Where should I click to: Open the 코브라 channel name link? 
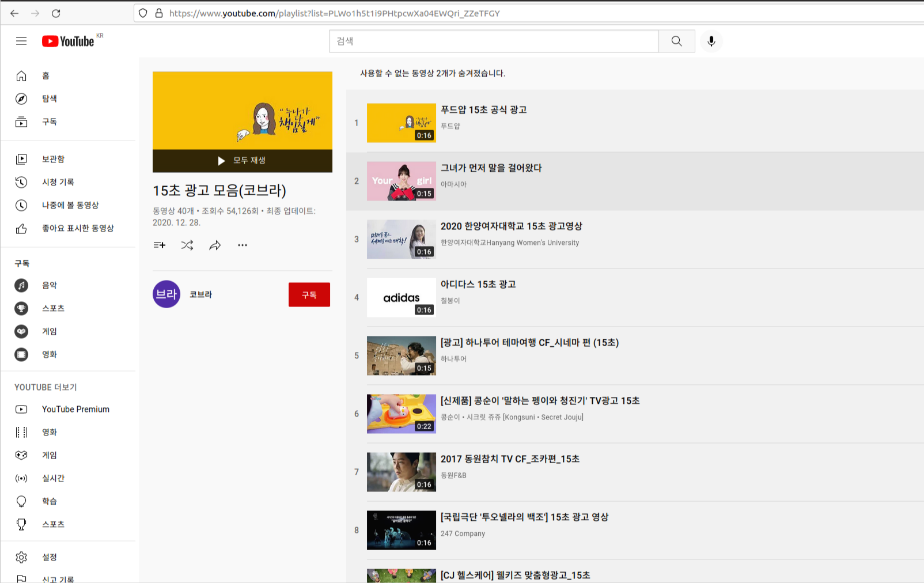[201, 294]
